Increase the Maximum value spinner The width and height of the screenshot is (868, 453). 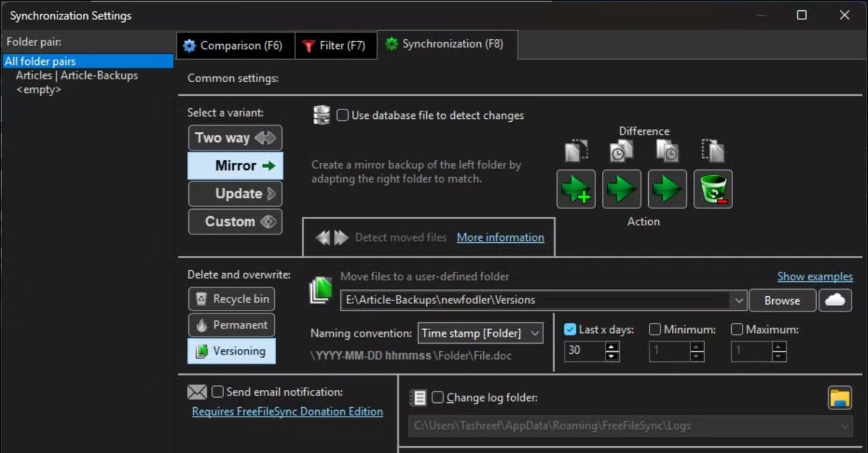[x=779, y=346]
